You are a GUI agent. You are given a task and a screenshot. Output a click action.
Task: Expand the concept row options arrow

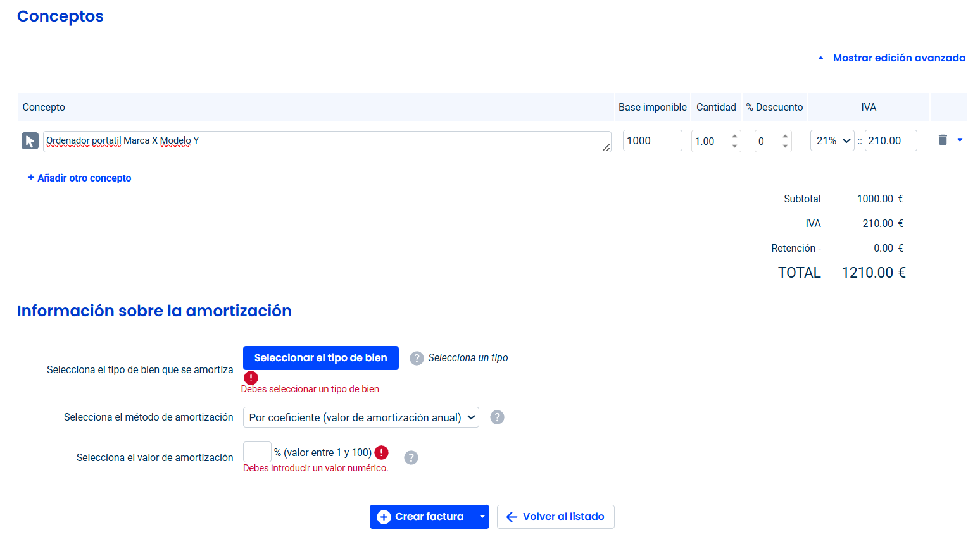(x=960, y=140)
